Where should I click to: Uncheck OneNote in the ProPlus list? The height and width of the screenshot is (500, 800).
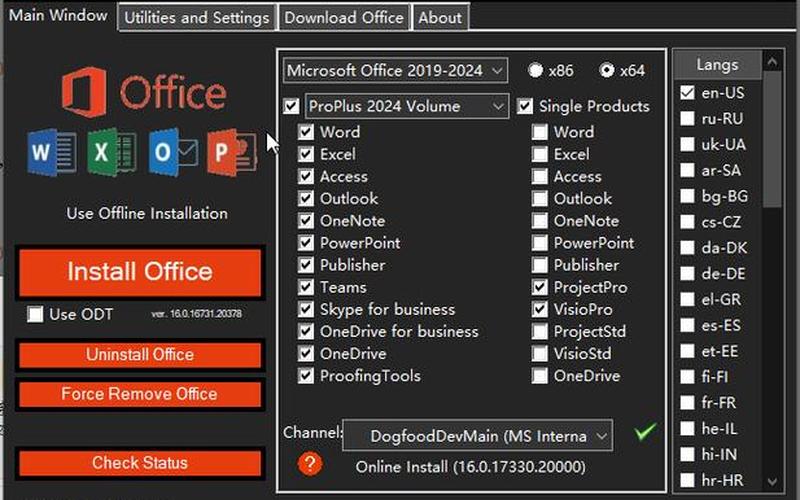pos(306,221)
